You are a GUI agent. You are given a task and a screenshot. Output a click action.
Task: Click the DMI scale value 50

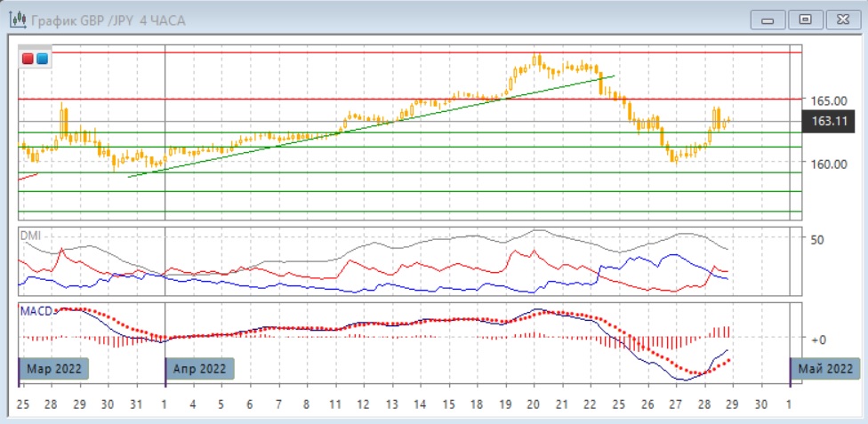[815, 239]
